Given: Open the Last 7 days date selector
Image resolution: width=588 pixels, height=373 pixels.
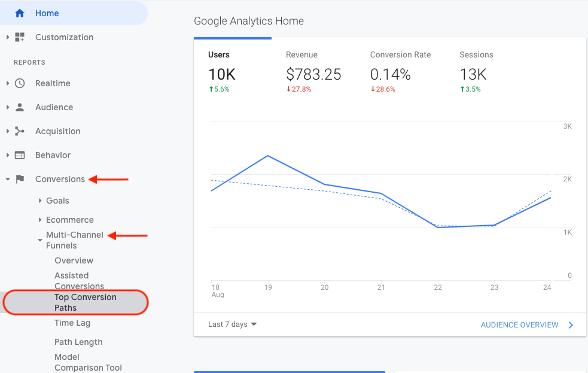Looking at the screenshot, I should (231, 324).
